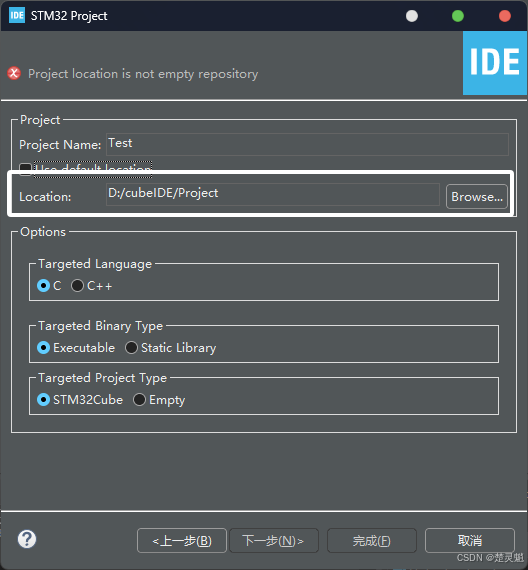Proceed with 下一步(N) button
The height and width of the screenshot is (570, 528).
pos(274,541)
